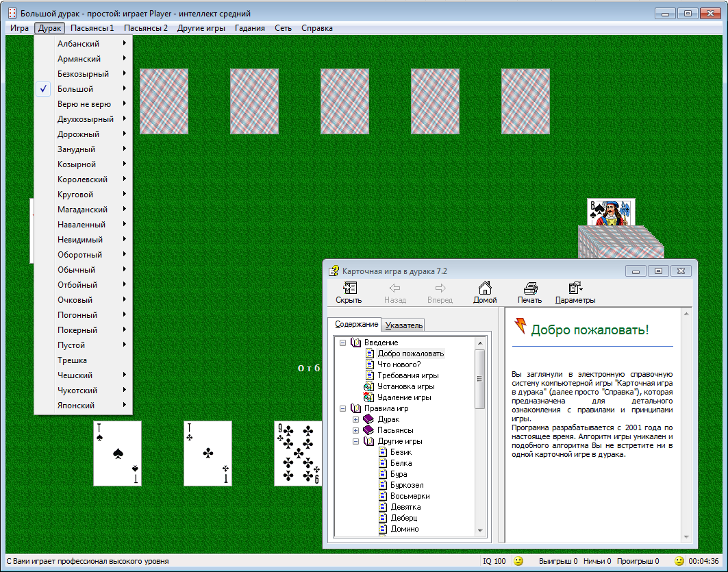Click the purple book icon beside Пасьянсы
The image size is (728, 572).
coord(368,430)
